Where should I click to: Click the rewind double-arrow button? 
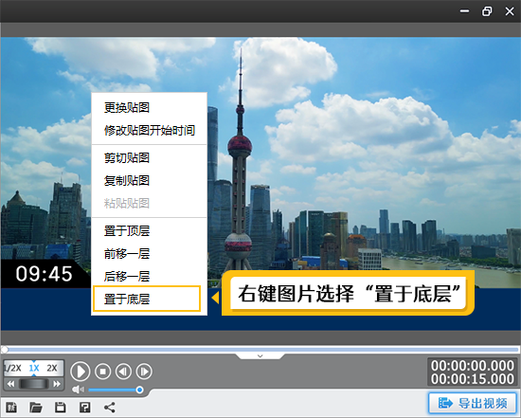click(x=11, y=384)
